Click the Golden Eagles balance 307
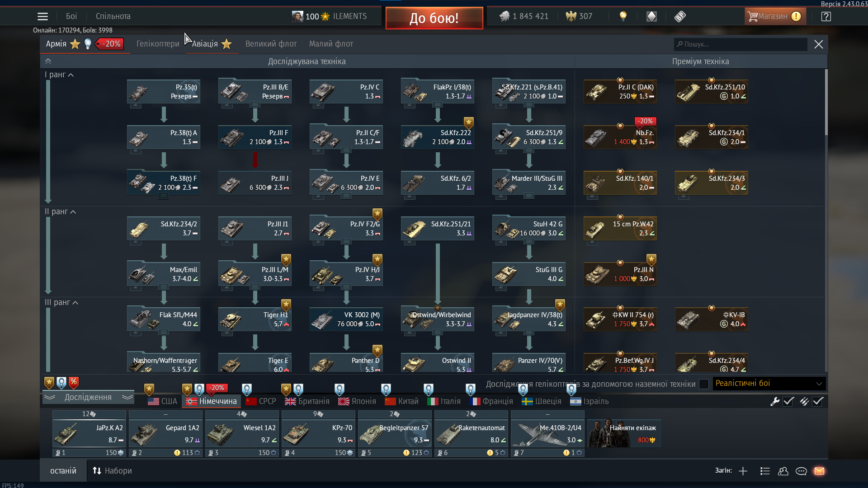 click(579, 16)
